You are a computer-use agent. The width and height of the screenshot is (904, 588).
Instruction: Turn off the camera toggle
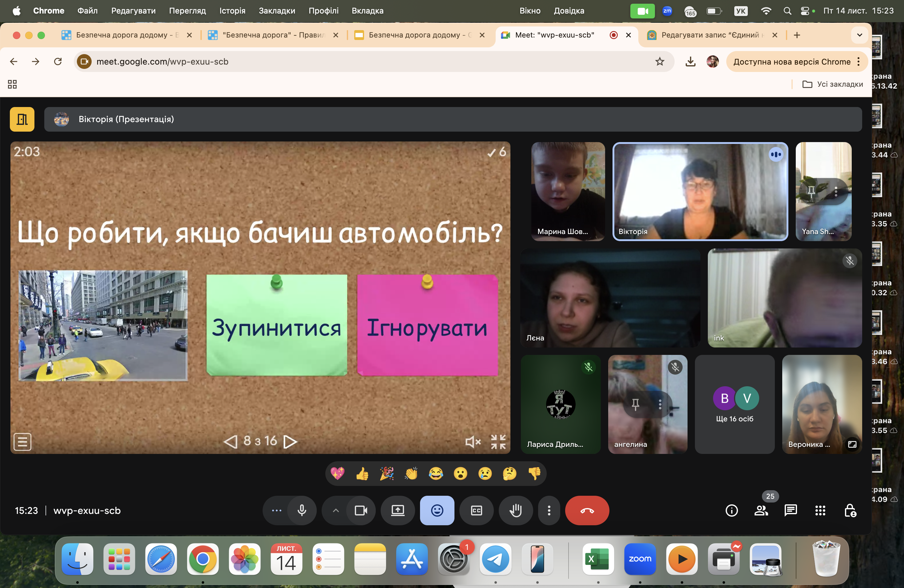[360, 511]
